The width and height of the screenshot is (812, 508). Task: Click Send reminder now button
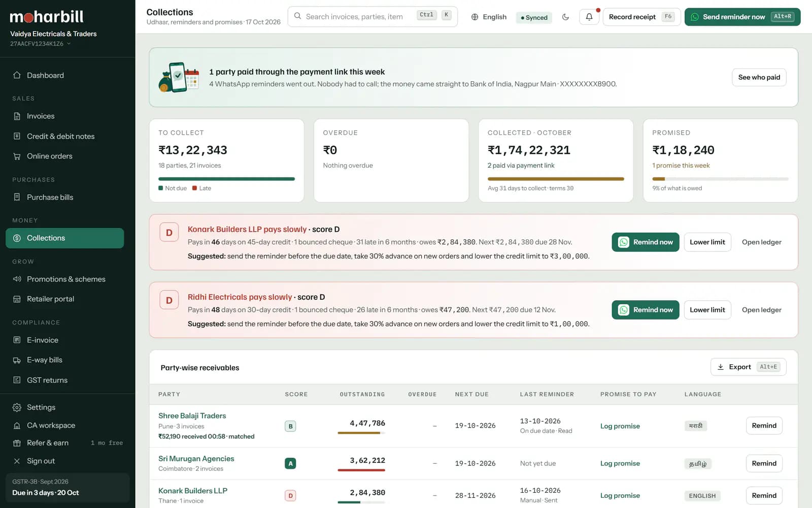pyautogui.click(x=742, y=17)
